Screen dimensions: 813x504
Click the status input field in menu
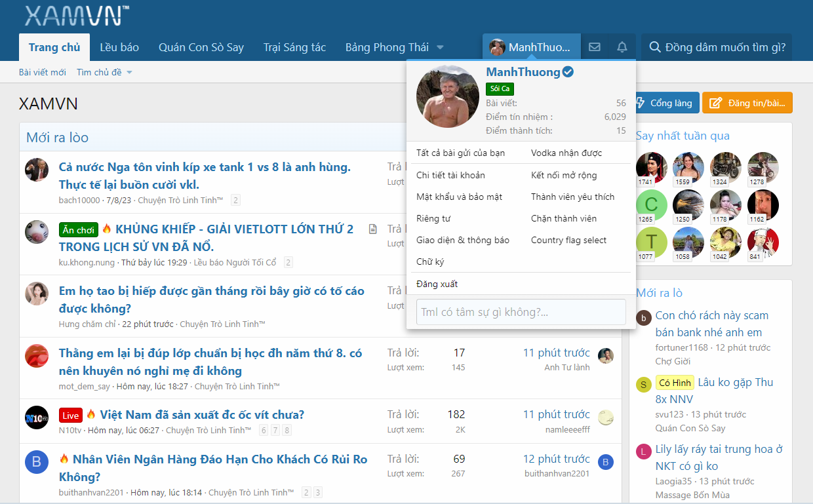tap(521, 312)
